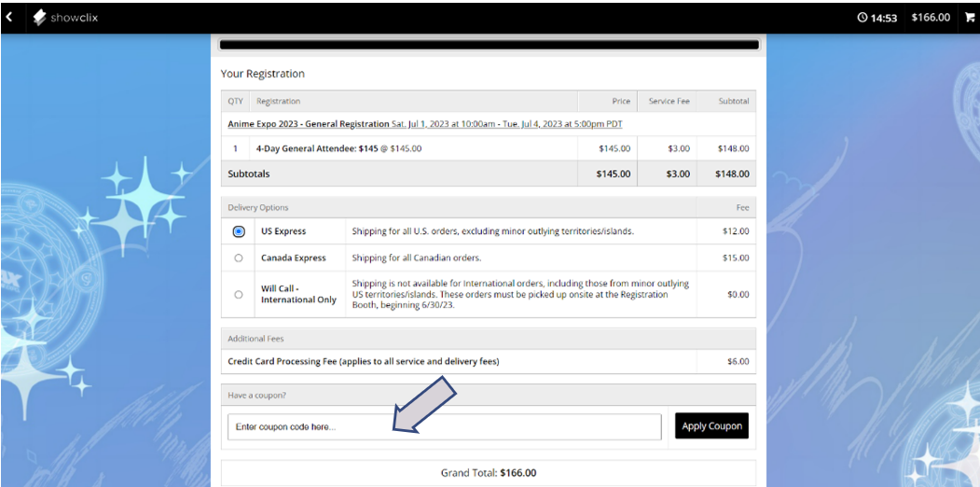The image size is (980, 487).
Task: Select Canada Express delivery option
Action: point(239,257)
